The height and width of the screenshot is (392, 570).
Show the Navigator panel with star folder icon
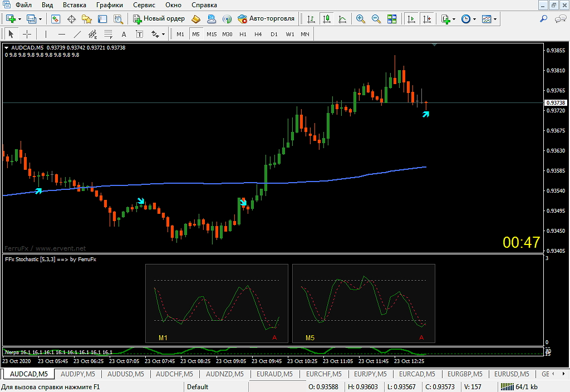click(87, 19)
